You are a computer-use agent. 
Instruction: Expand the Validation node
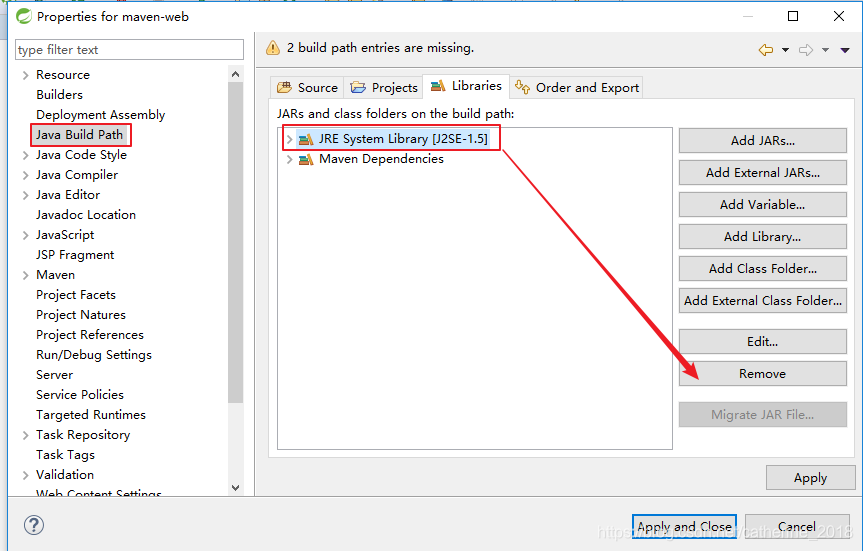tap(25, 476)
